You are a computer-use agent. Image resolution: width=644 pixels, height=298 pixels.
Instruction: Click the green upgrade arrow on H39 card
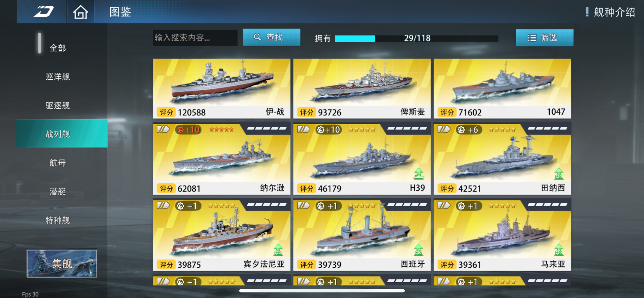418,174
